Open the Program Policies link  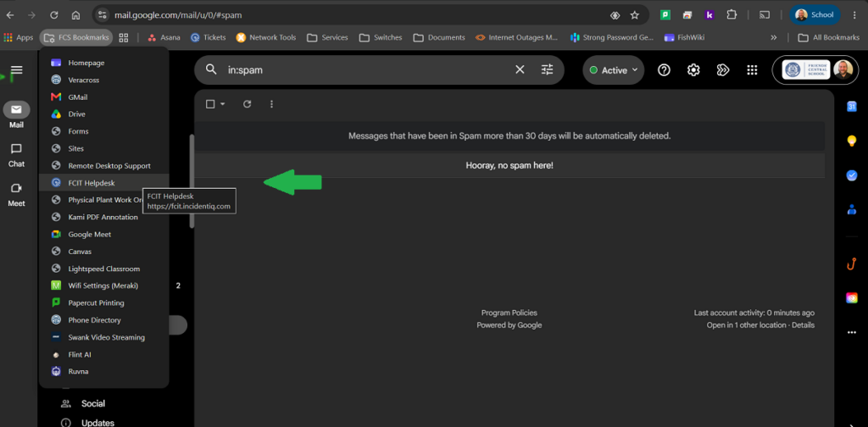click(x=509, y=313)
